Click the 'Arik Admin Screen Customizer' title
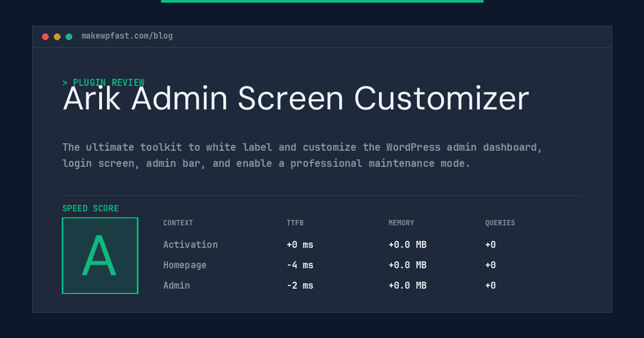Viewport: 644px width, 338px height. coord(296,99)
